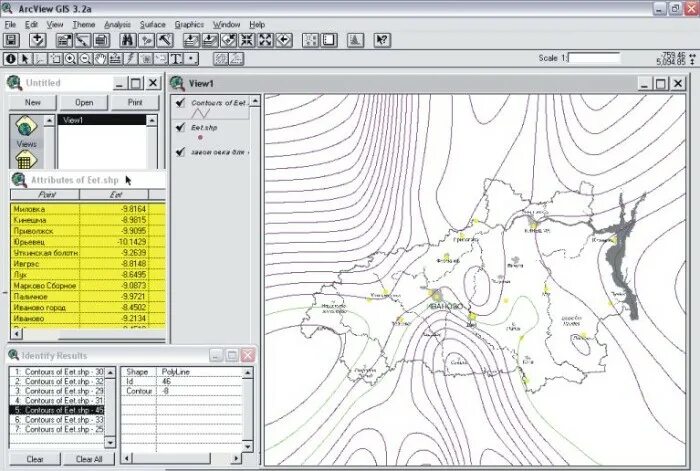Select the Zoom Out magnifier tool
Image resolution: width=700 pixels, height=471 pixels.
coord(86,58)
